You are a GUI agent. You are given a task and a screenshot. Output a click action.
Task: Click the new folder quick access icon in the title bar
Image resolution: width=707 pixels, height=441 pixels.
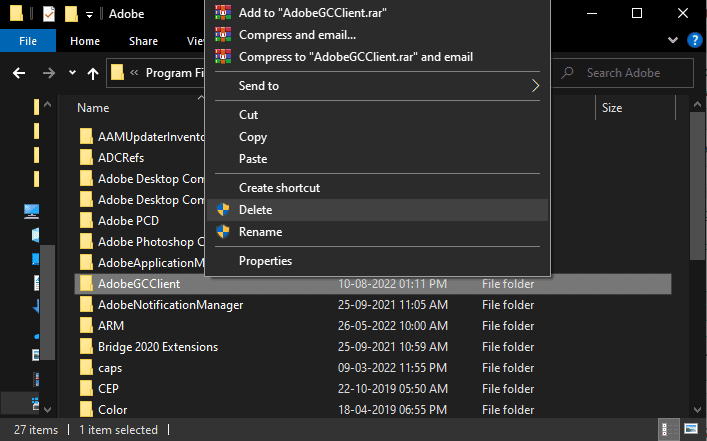click(71, 14)
